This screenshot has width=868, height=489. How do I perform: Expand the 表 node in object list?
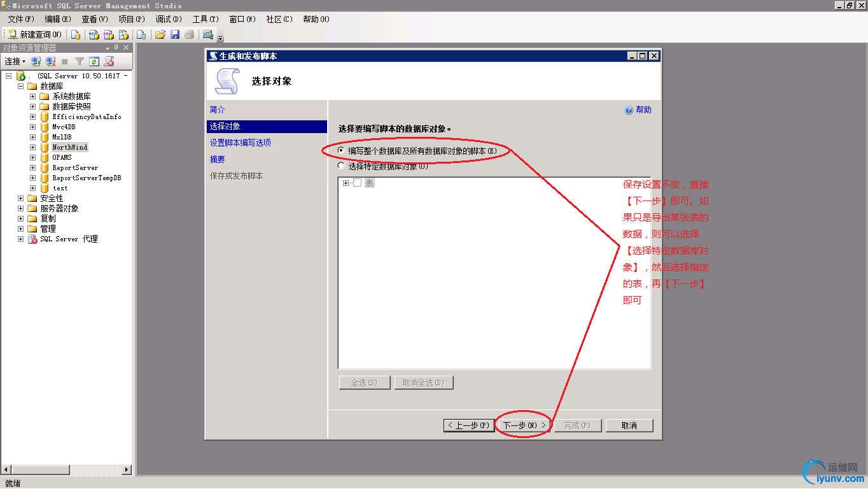coord(346,183)
